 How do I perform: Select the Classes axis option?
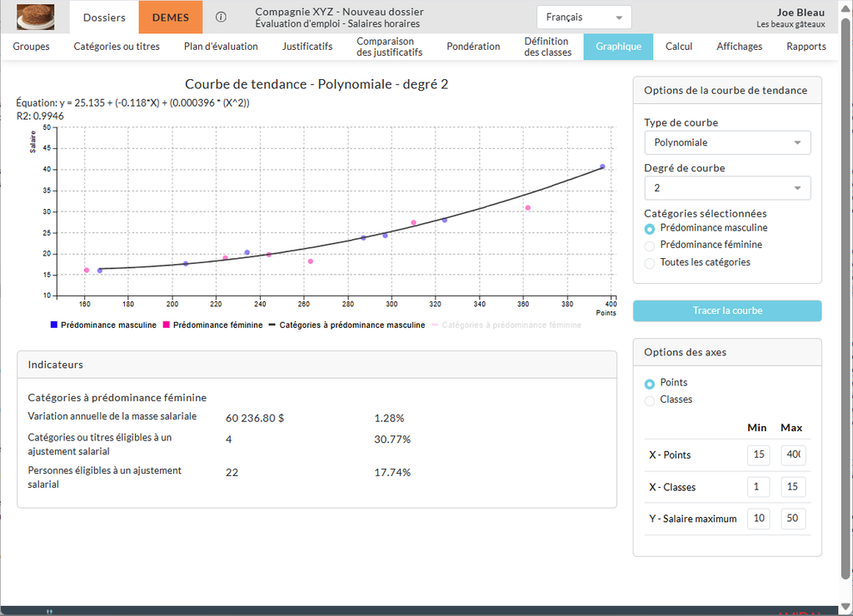coord(650,400)
